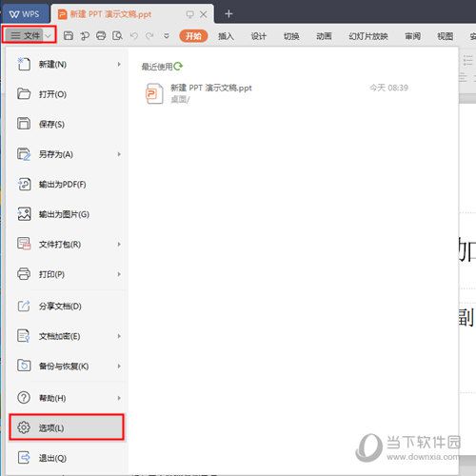Switch to the 开始 ribbon tab
The image size is (476, 476).
(193, 36)
